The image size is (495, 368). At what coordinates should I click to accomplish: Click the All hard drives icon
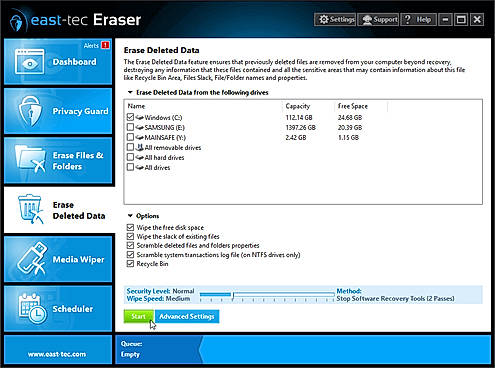[x=140, y=157]
